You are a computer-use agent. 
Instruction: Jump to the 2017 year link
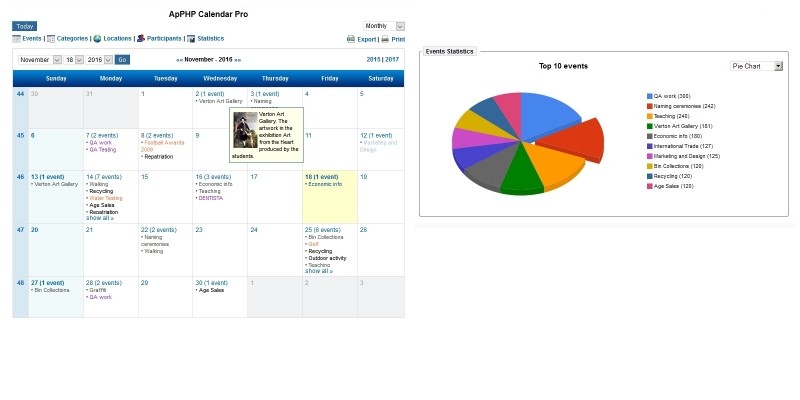392,60
